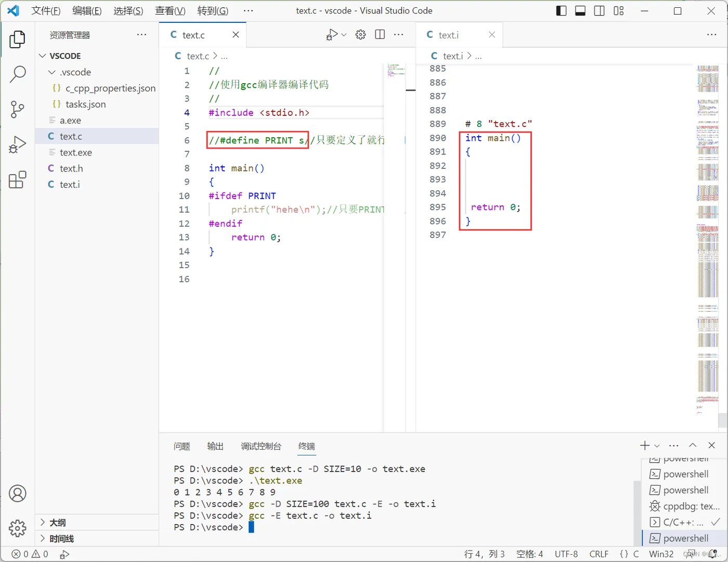Open the Source Control view
The height and width of the screenshot is (562, 728).
coord(17,109)
